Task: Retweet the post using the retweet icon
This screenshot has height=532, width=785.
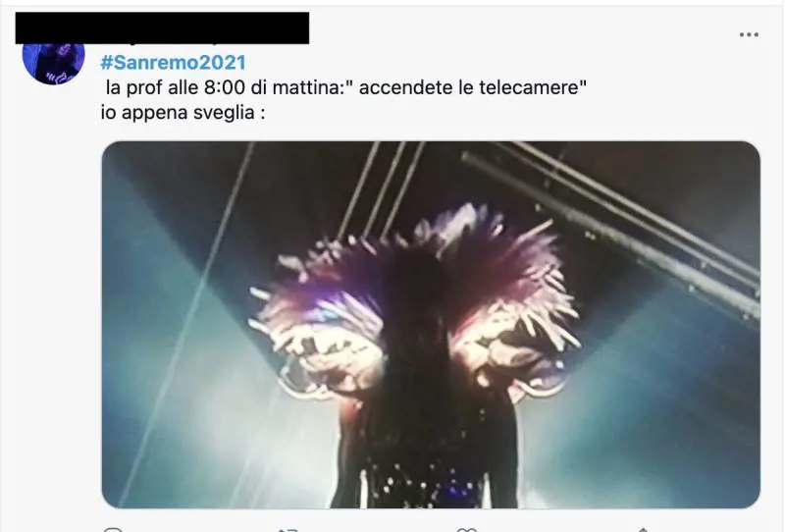Action: 288,529
